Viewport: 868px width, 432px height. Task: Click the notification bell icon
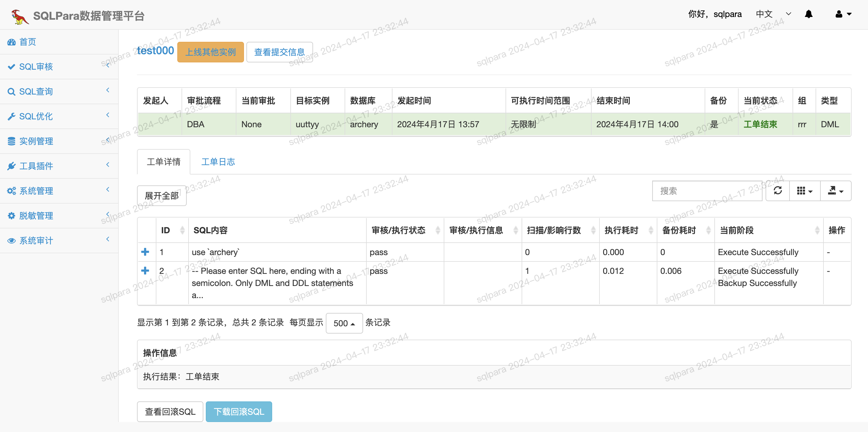808,14
